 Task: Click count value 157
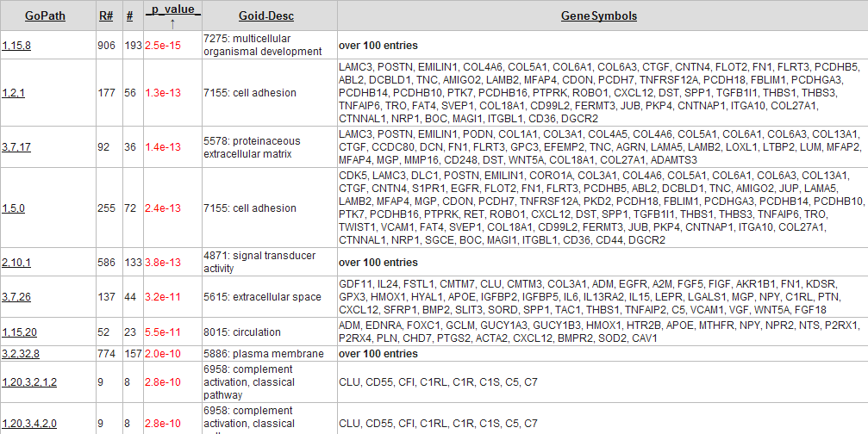(134, 354)
